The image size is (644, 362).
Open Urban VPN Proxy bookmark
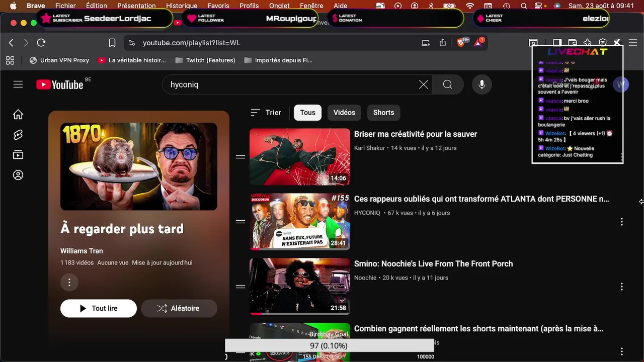[x=59, y=60]
